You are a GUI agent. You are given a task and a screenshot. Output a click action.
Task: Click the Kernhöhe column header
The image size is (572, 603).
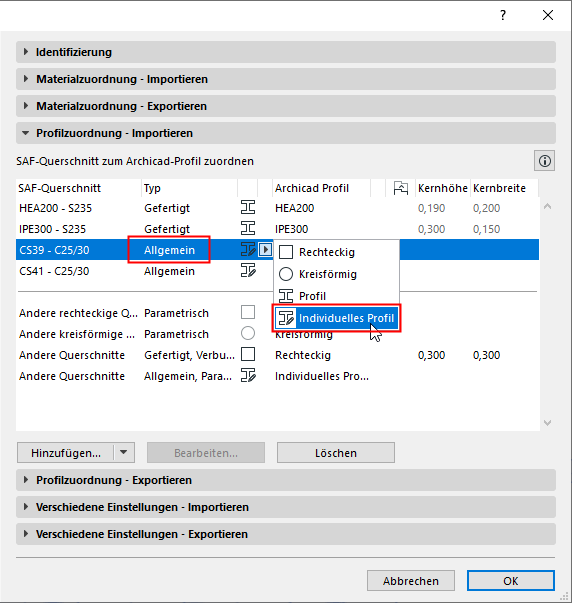443,188
